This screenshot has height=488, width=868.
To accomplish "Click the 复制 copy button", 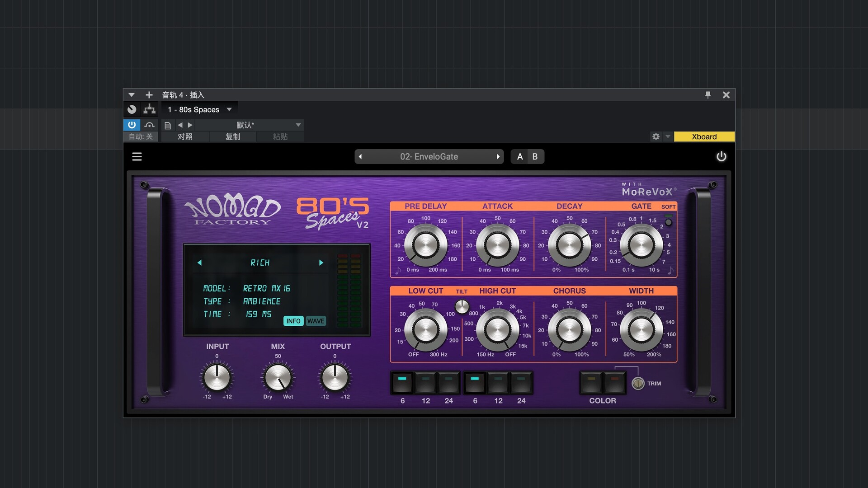I will (233, 136).
